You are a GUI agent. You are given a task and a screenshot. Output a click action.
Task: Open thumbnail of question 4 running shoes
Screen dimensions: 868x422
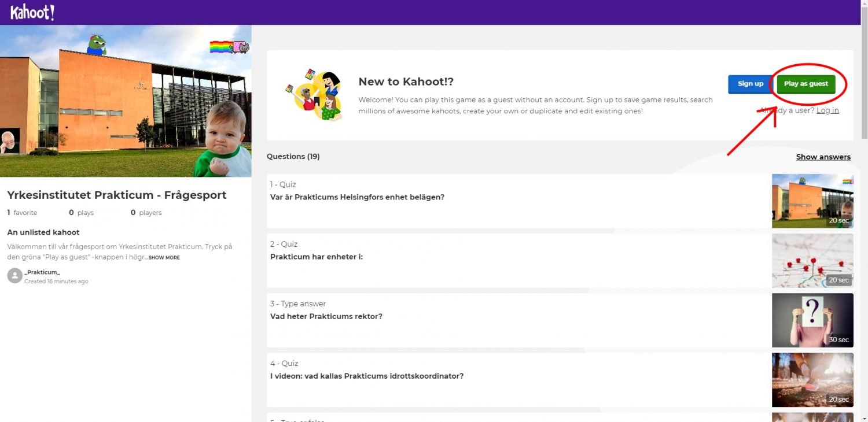coord(812,380)
